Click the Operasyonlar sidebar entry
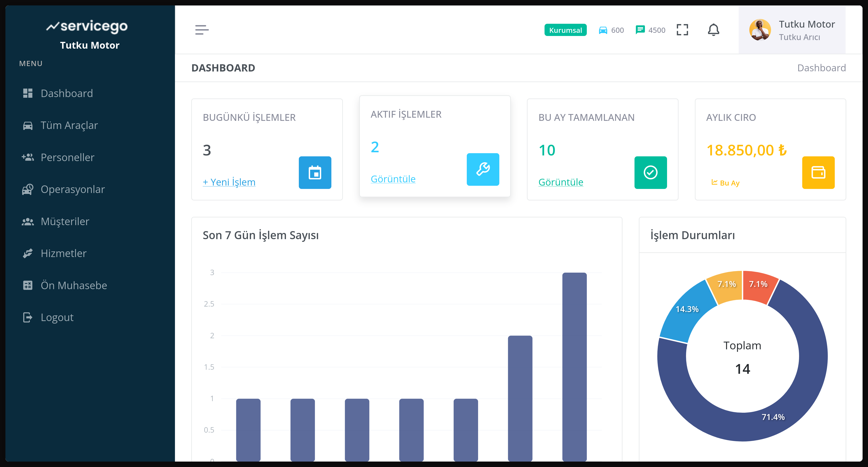 [73, 189]
